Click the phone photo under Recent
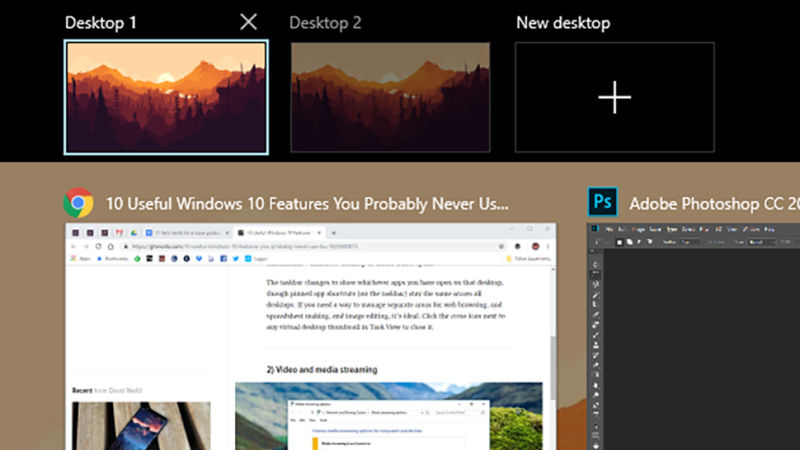Viewport: 800px width, 450px height. coord(141,425)
